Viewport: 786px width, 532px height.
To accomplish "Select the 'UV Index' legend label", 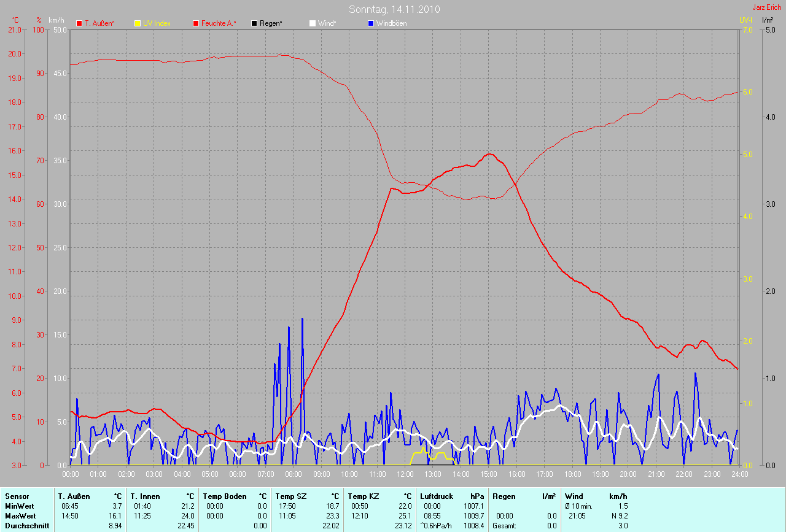I will [x=157, y=23].
